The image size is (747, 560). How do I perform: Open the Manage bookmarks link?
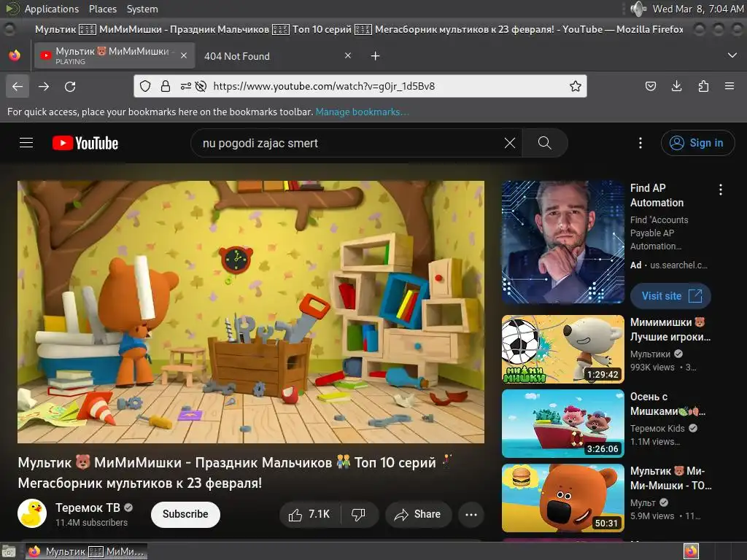pyautogui.click(x=362, y=112)
